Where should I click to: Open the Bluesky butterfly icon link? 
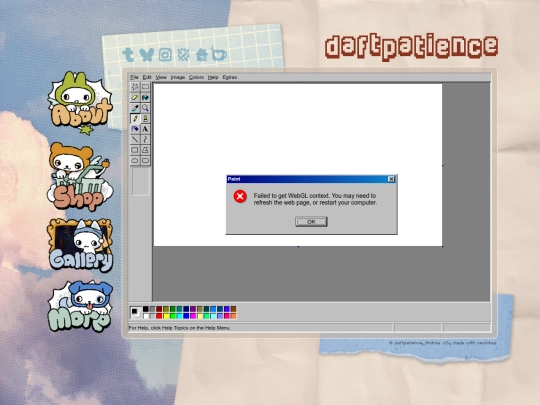coord(147,55)
